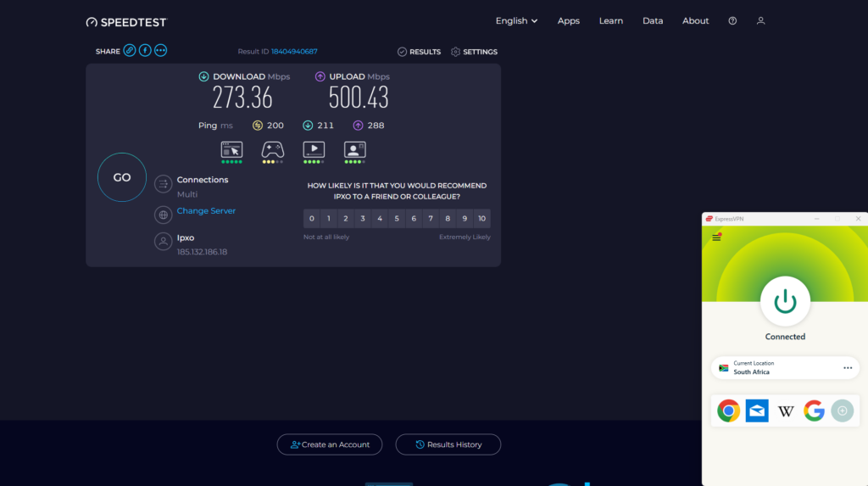Open the user account icon
Viewport: 868px width, 486px height.
pyautogui.click(x=760, y=21)
